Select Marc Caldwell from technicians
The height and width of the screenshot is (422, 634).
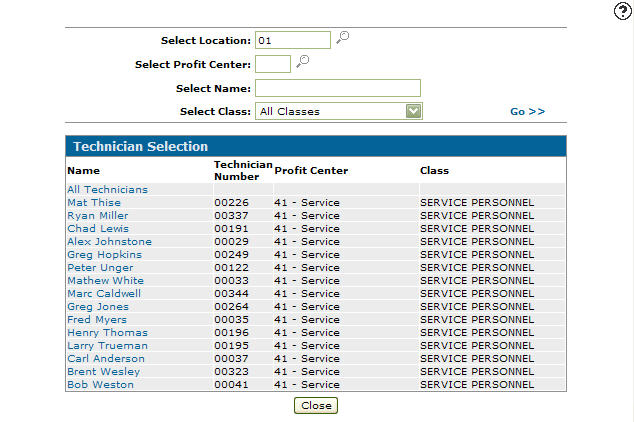tap(104, 293)
